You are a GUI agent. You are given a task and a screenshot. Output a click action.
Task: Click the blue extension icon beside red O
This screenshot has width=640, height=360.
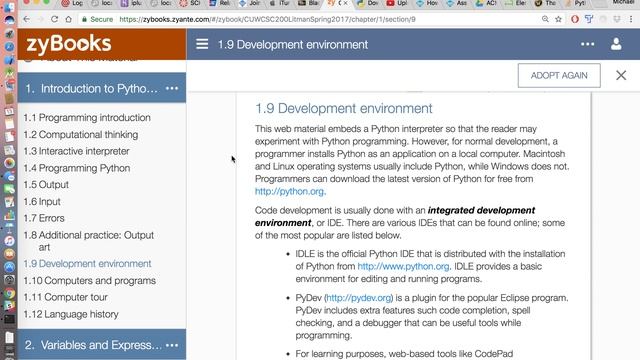(589, 19)
